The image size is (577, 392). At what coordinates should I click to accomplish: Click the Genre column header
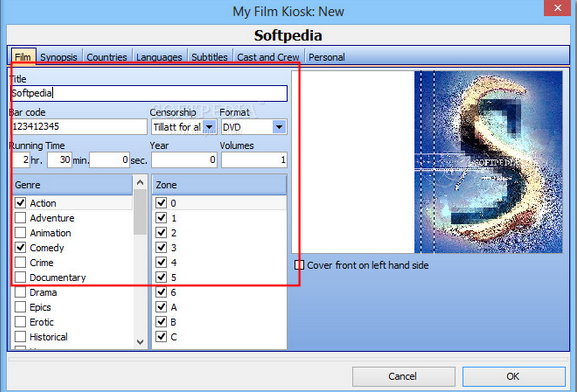pyautogui.click(x=73, y=185)
